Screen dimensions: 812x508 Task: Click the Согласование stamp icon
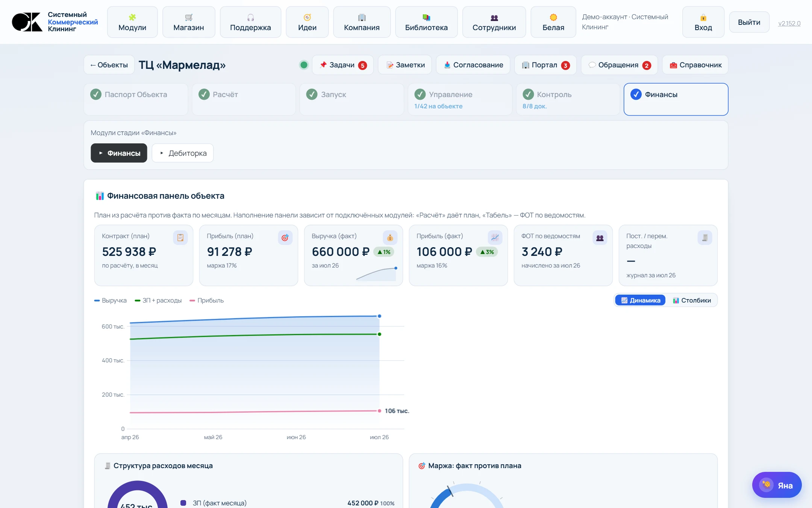[x=447, y=65]
